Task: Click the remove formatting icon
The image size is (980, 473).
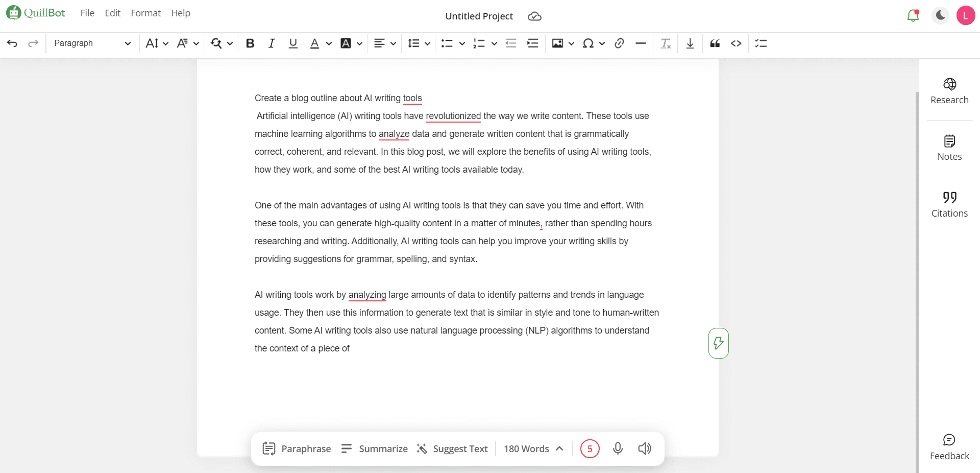Action: point(666,43)
